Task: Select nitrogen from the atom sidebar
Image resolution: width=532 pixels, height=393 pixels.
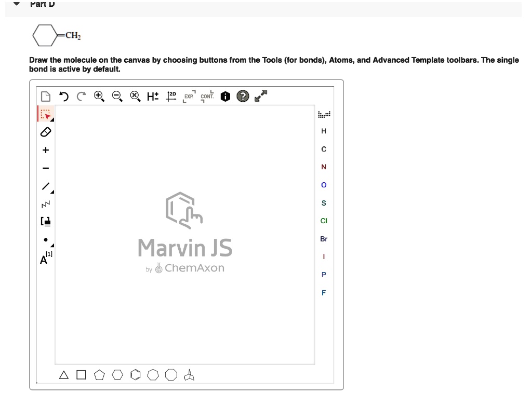Action: (323, 167)
